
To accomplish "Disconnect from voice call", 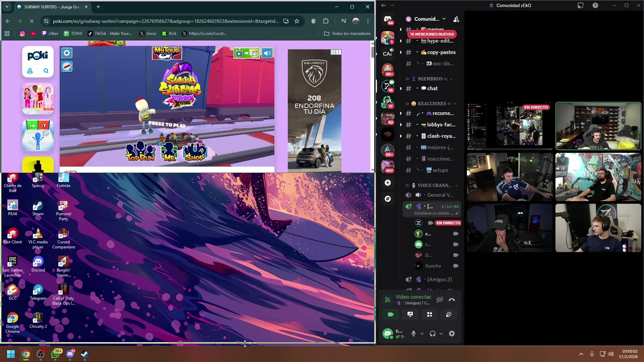I will pyautogui.click(x=452, y=300).
